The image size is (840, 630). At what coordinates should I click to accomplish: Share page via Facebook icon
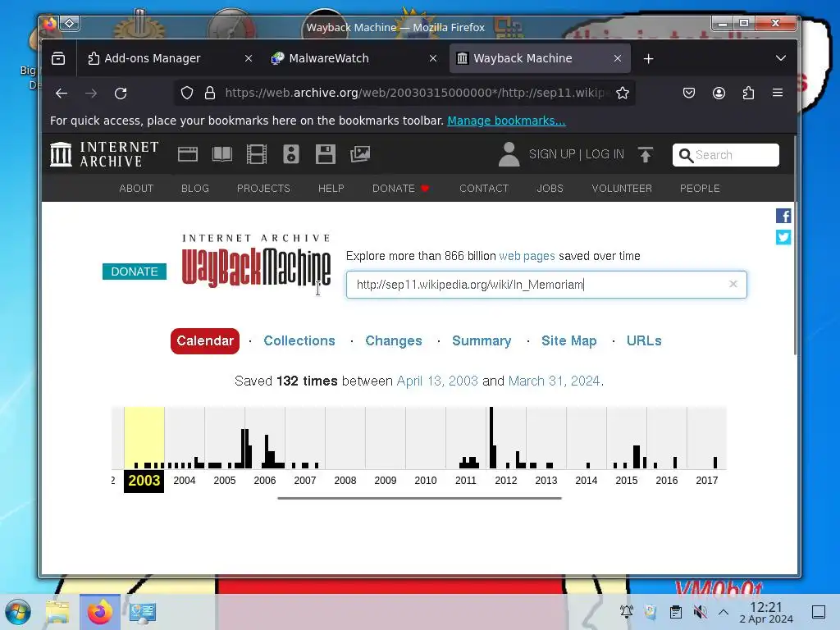[x=783, y=216]
